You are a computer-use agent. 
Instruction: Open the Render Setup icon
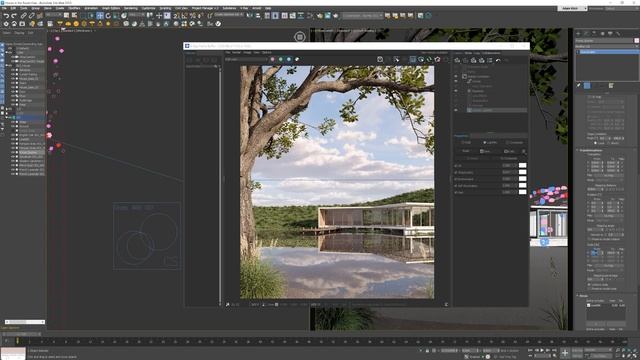(x=320, y=16)
